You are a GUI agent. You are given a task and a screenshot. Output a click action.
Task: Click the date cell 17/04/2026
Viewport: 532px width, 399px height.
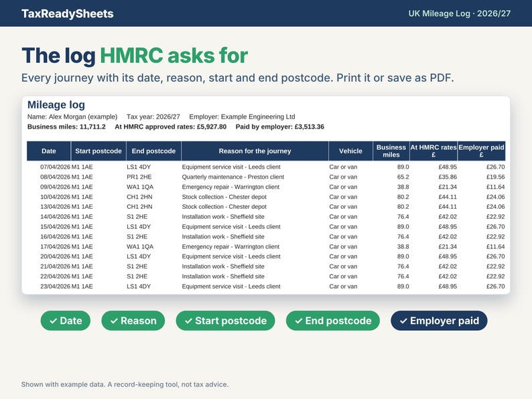point(56,246)
